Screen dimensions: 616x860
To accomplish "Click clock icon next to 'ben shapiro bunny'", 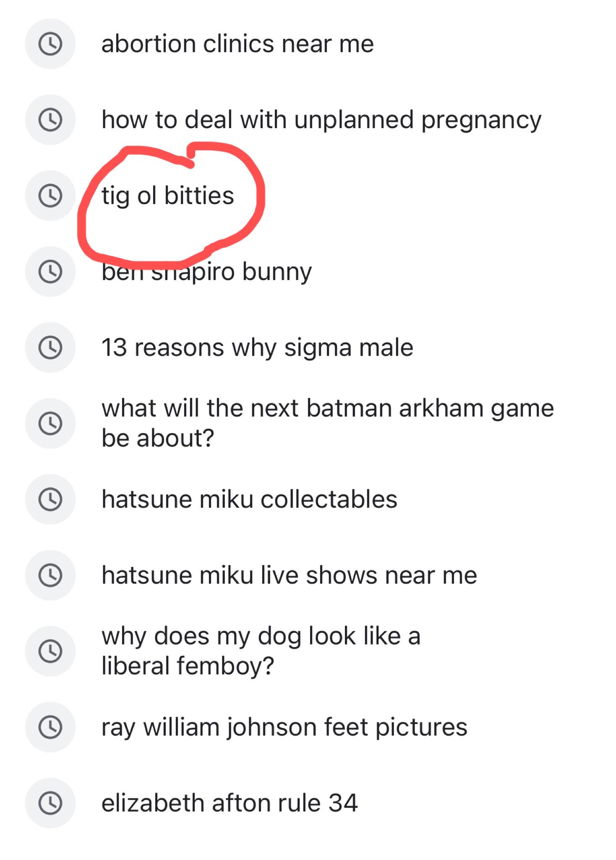I will click(50, 272).
